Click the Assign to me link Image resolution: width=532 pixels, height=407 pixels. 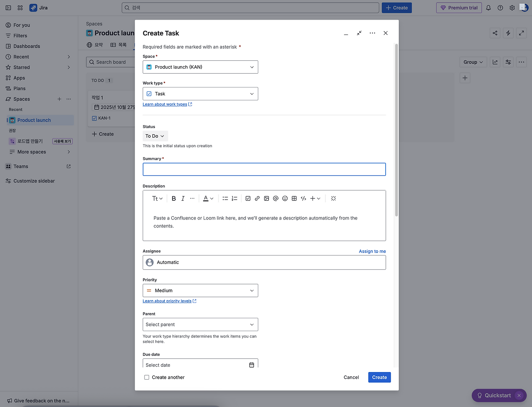(372, 252)
